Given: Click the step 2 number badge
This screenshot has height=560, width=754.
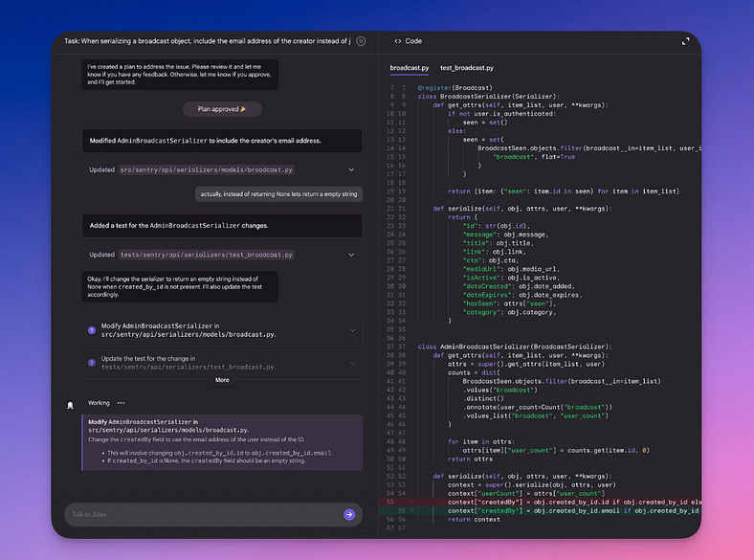Looking at the screenshot, I should click(92, 363).
